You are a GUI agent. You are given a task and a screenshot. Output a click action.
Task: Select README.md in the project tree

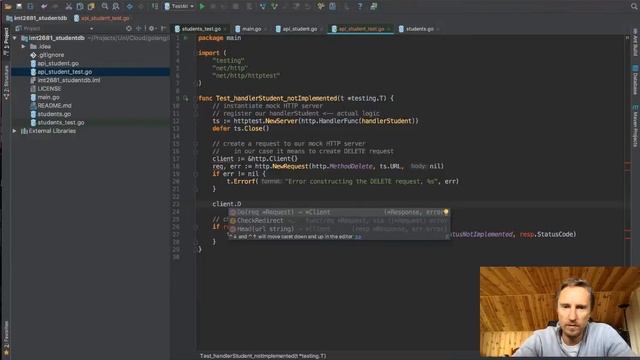pyautogui.click(x=54, y=106)
